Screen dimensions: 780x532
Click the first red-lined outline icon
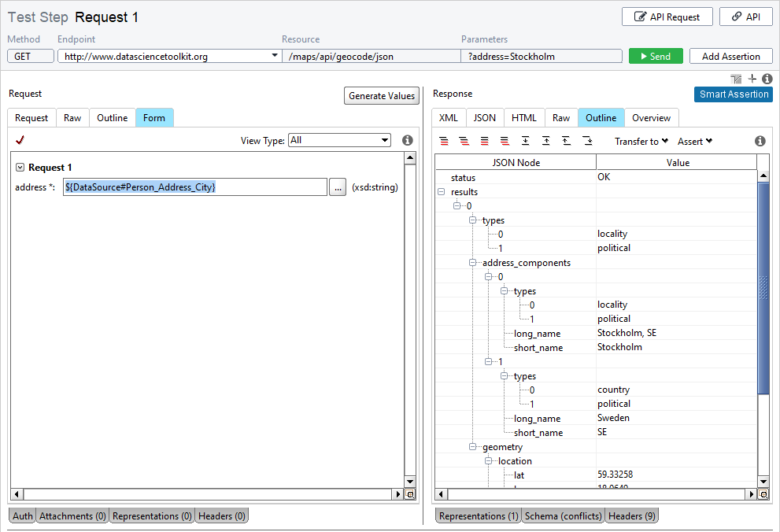444,141
